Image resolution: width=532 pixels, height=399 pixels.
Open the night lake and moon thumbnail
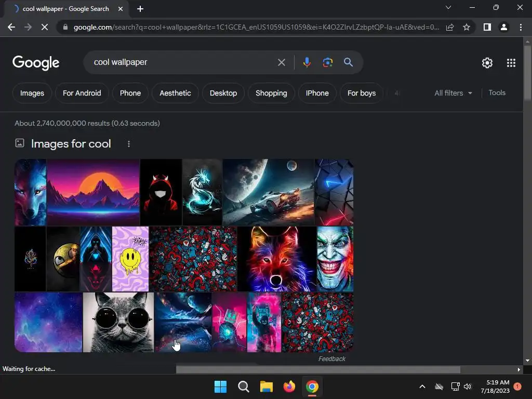[x=183, y=322]
